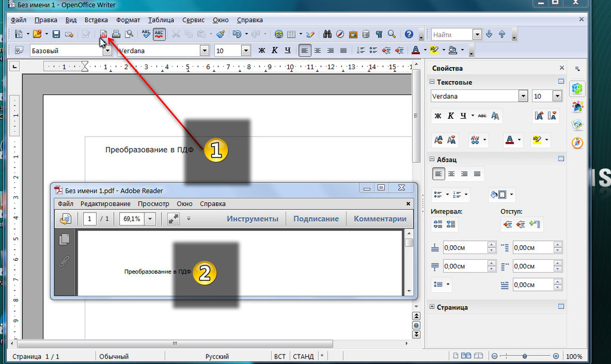Click the Zoom magnifier icon in toolbar
Image resolution: width=611 pixels, height=364 pixels.
point(391,34)
